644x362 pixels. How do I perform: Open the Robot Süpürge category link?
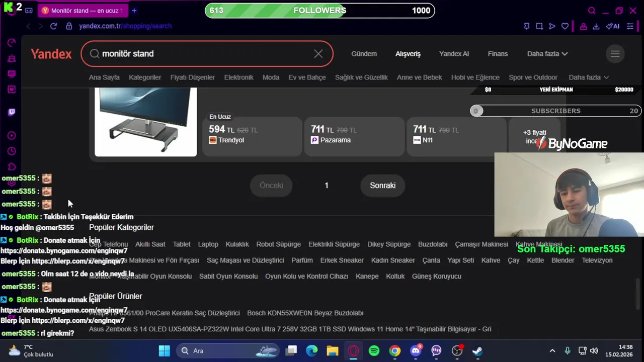click(x=278, y=244)
